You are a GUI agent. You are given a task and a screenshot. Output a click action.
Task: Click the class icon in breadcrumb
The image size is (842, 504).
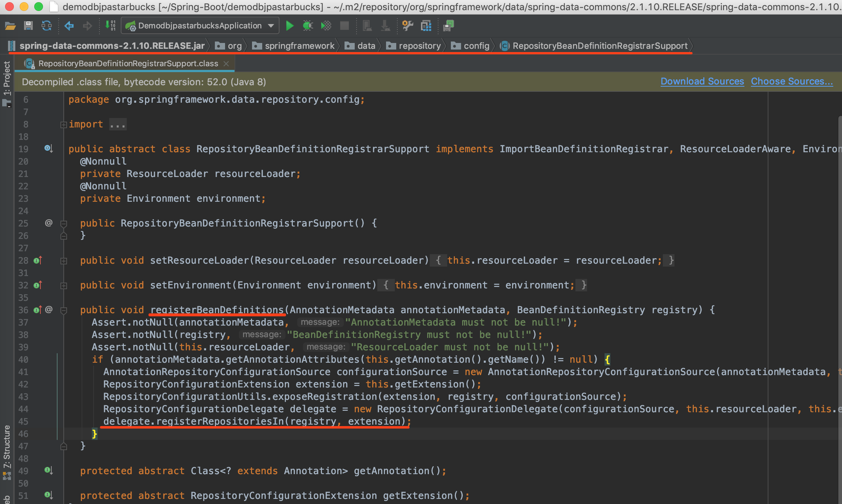[504, 46]
